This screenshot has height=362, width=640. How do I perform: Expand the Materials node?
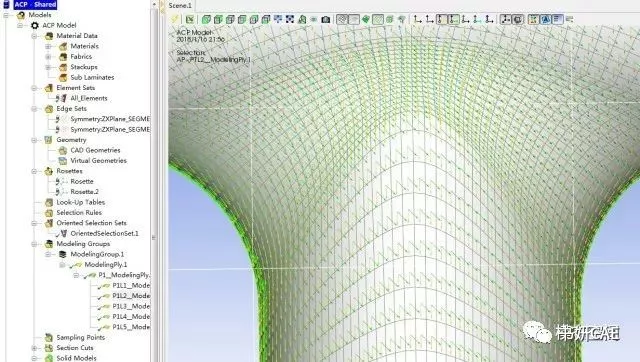coord(48,46)
